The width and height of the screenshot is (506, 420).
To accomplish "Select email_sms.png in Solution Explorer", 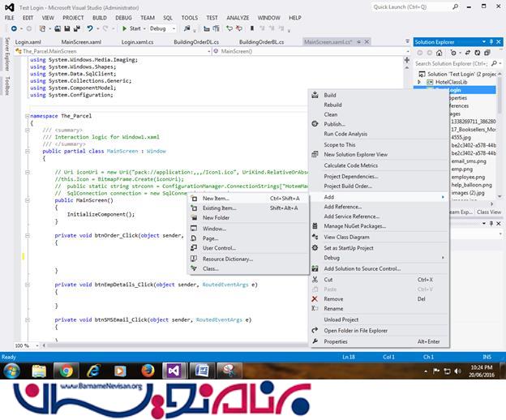I will [469, 161].
